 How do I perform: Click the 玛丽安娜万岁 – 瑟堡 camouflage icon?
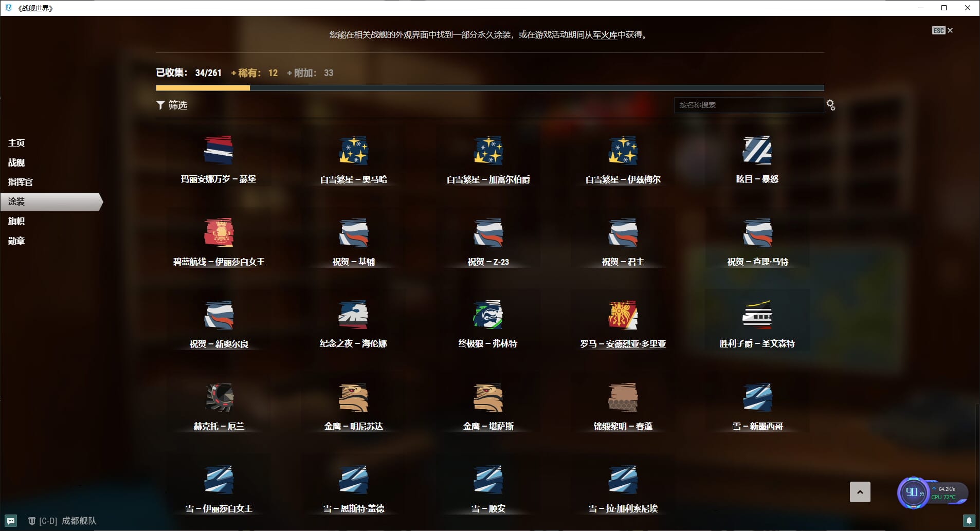pos(219,150)
